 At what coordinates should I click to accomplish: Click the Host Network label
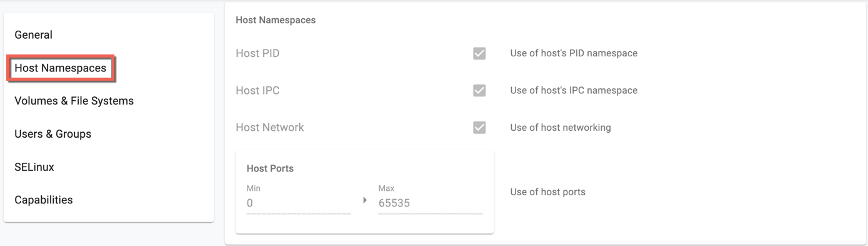click(x=270, y=127)
